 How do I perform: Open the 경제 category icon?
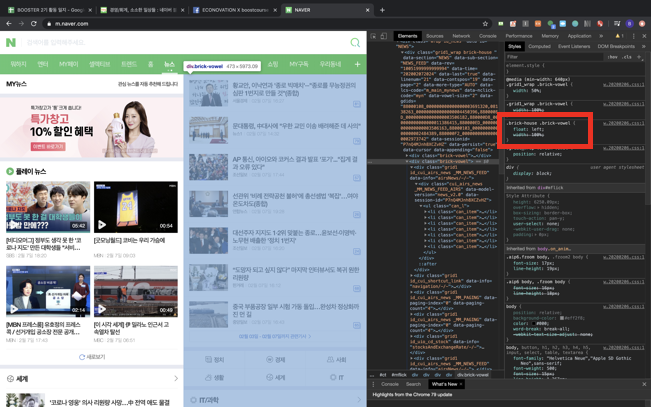tap(270, 360)
